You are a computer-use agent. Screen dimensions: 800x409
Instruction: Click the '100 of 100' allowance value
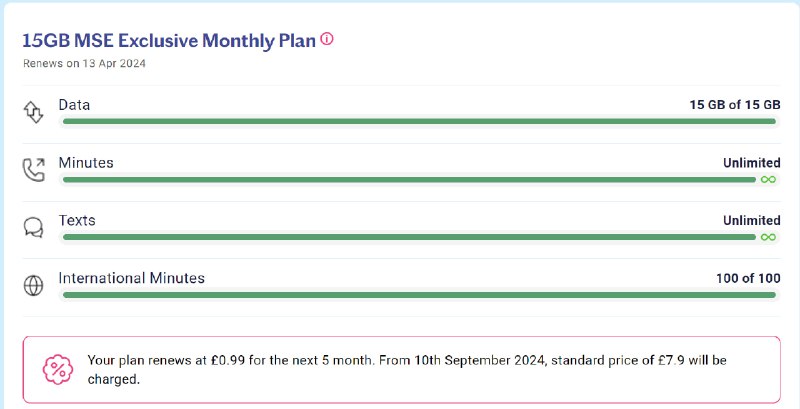click(x=747, y=278)
